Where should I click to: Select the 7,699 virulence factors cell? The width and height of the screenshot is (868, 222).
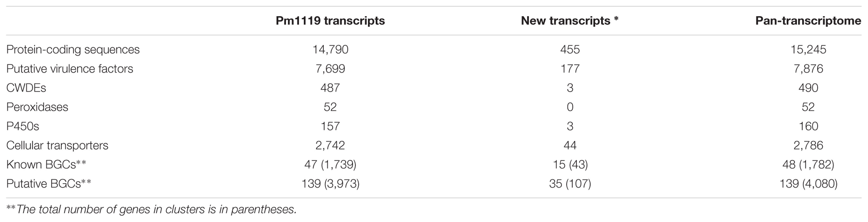tap(330, 69)
